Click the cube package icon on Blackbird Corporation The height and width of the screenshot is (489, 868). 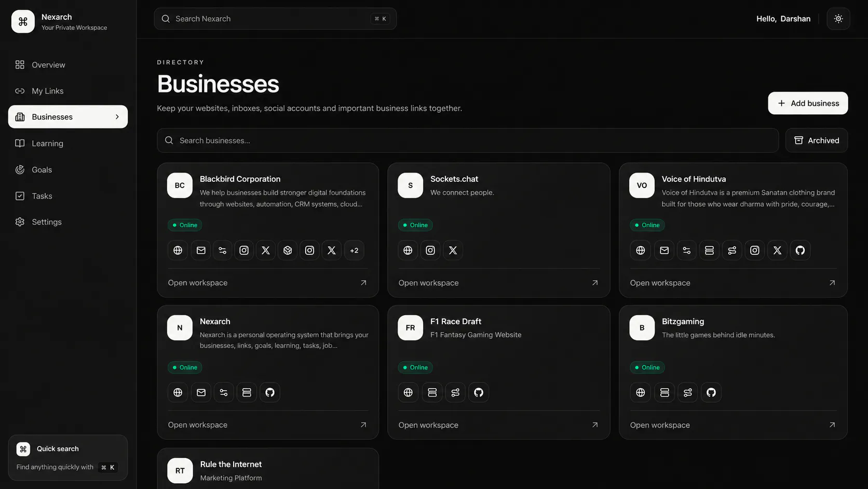click(x=288, y=250)
